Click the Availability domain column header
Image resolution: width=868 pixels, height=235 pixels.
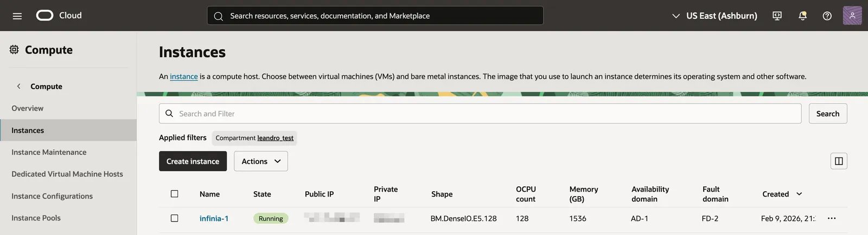[x=650, y=194]
